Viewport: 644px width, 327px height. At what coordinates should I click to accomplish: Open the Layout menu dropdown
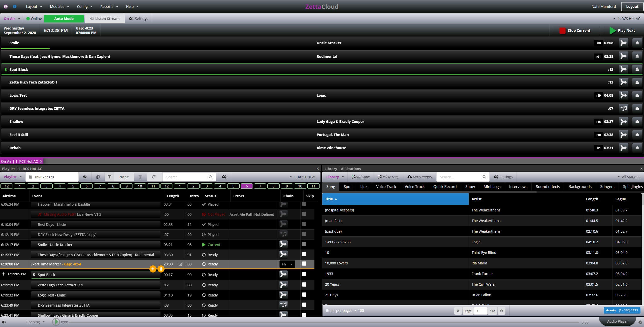coord(34,7)
